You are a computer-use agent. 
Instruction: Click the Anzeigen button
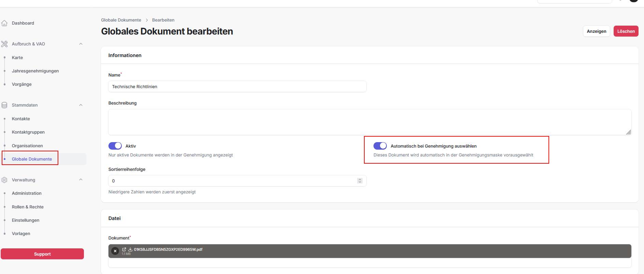click(x=596, y=31)
